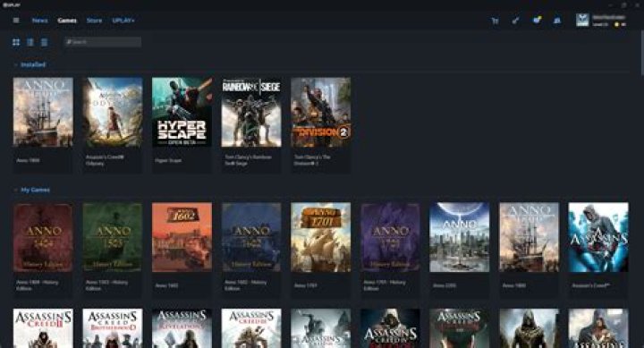Open Assassin's Creed Revelations tile
The height and width of the screenshot is (348, 644).
coord(182,328)
